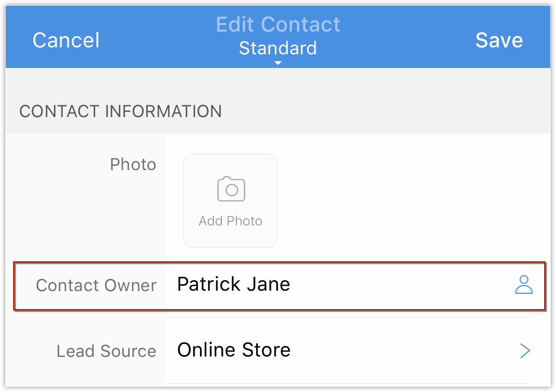Select the Patrick Jane owner field

click(x=233, y=285)
